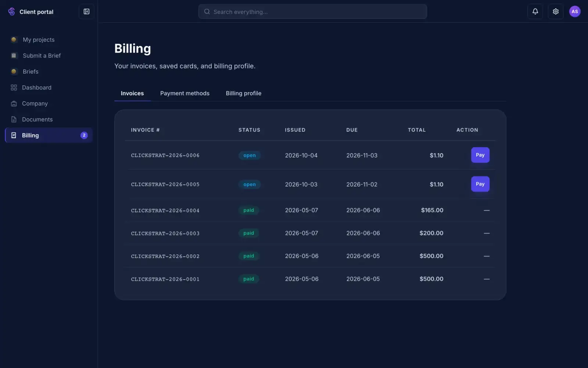Open the Billing profile tab
Viewport: 588px width, 368px height.
(244, 93)
